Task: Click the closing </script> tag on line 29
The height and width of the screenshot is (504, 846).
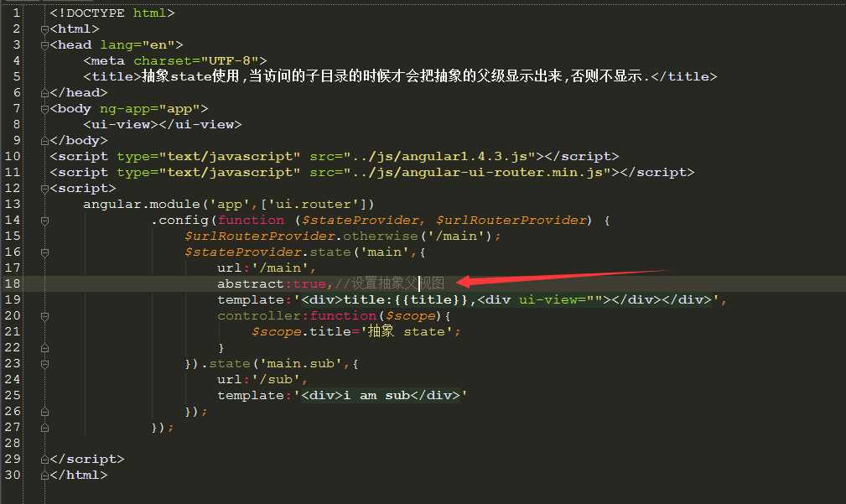Action: [x=87, y=460]
